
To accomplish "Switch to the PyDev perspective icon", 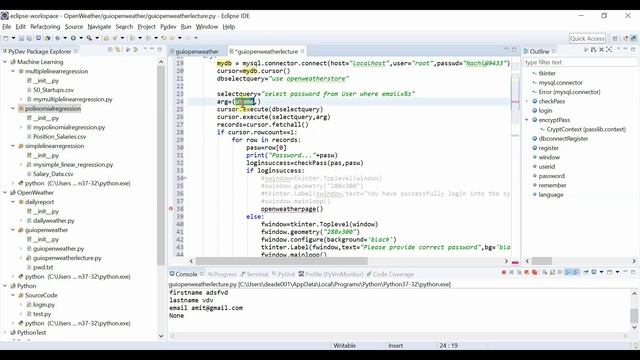I will (x=633, y=38).
